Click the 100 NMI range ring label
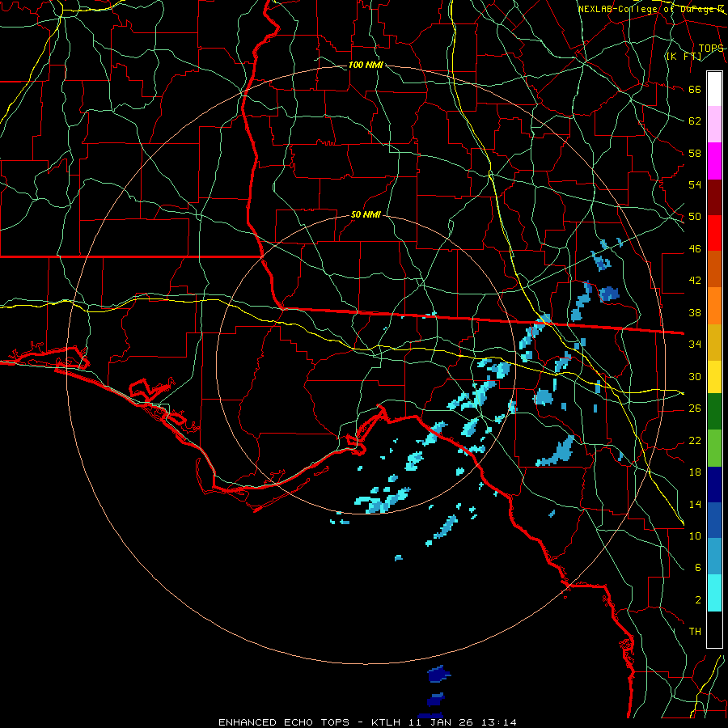 (366, 65)
